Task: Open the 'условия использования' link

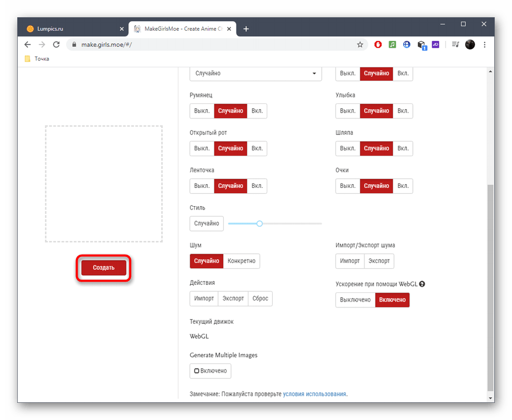Action: (x=314, y=394)
